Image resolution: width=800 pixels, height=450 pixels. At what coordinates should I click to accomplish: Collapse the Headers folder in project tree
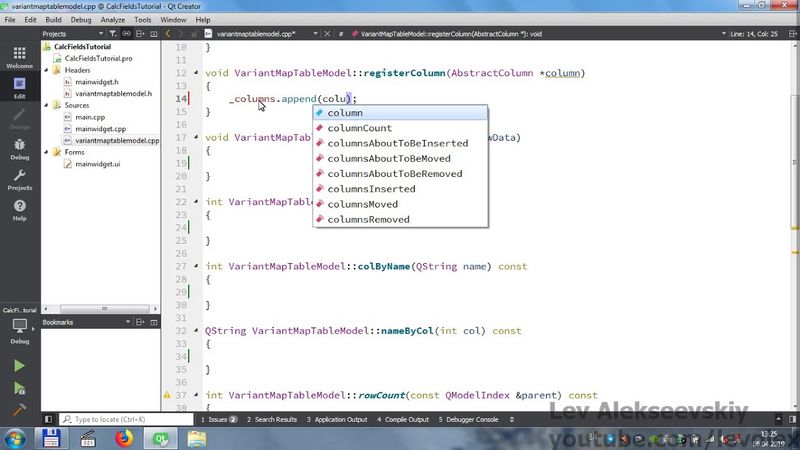coord(45,70)
